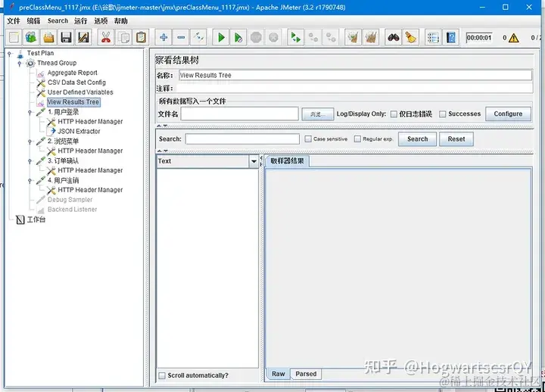Select User Defined Variables element
This screenshot has width=545, height=392.
pyautogui.click(x=80, y=92)
